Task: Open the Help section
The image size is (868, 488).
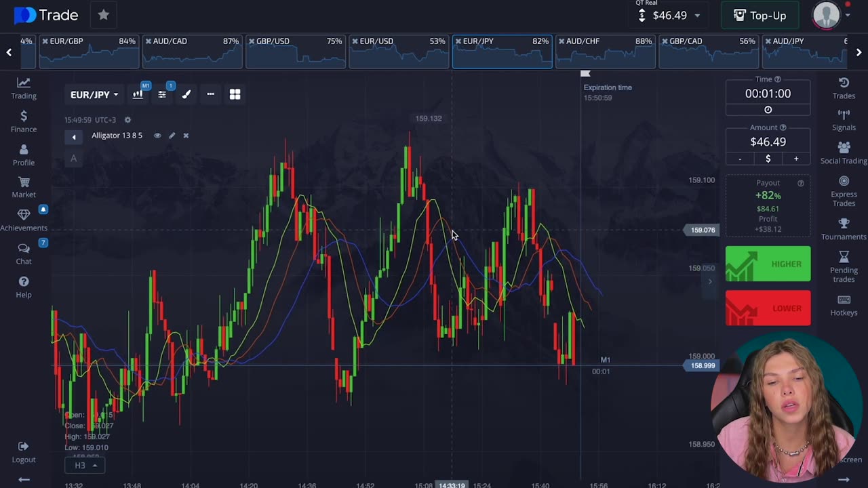Action: [x=24, y=287]
